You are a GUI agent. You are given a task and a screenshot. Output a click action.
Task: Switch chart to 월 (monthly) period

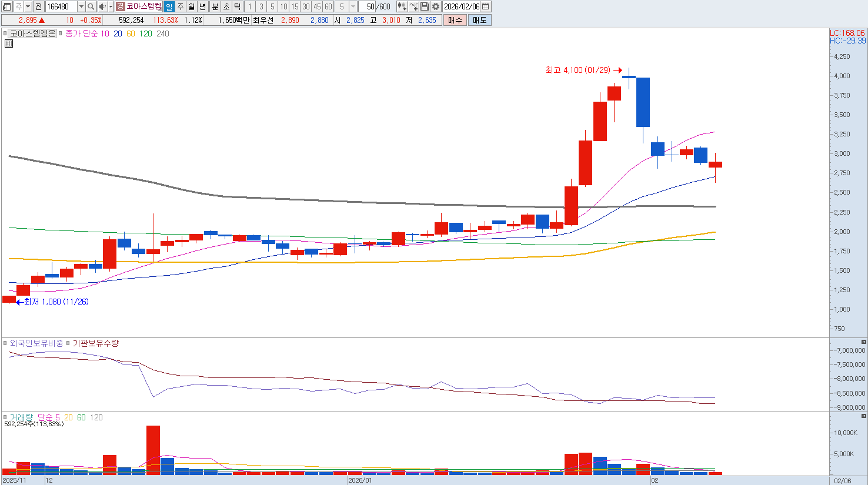pos(192,6)
